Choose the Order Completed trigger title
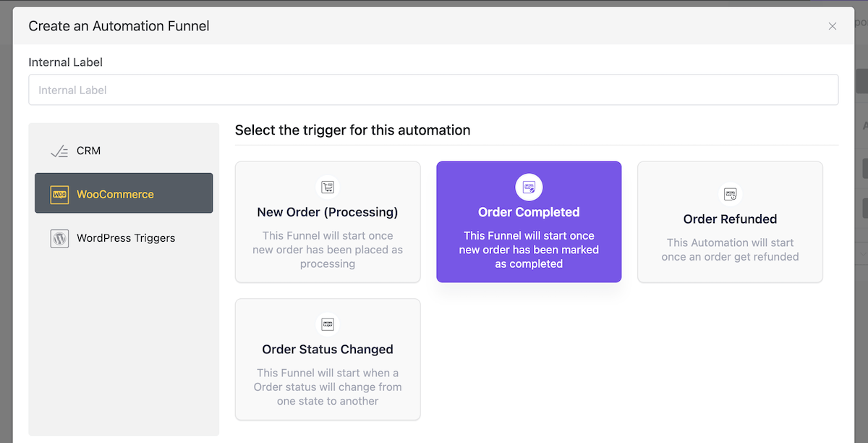 tap(529, 212)
